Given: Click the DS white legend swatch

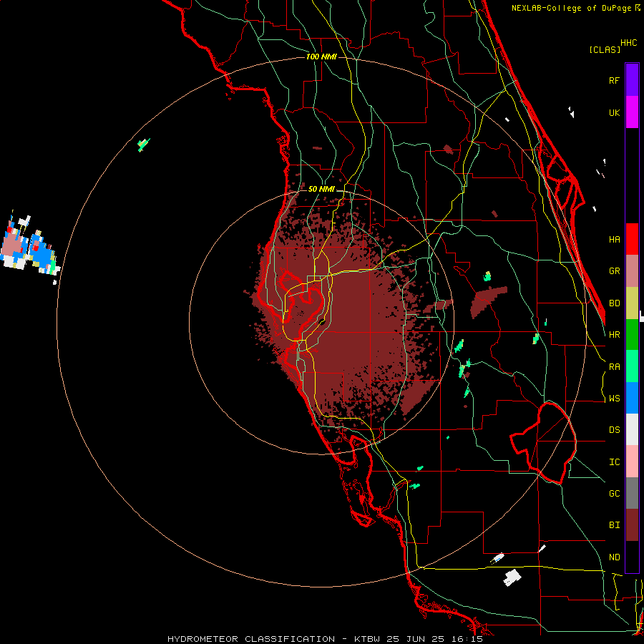Looking at the screenshot, I should pos(632,429).
